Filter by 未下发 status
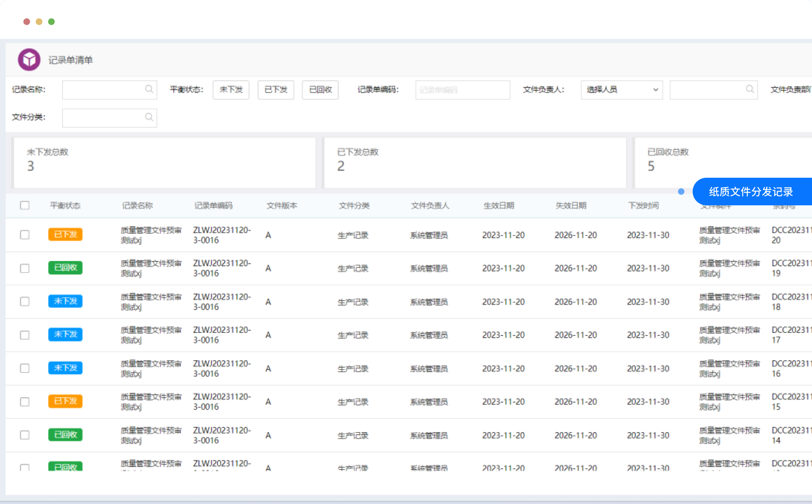This screenshot has width=812, height=504. [x=231, y=90]
